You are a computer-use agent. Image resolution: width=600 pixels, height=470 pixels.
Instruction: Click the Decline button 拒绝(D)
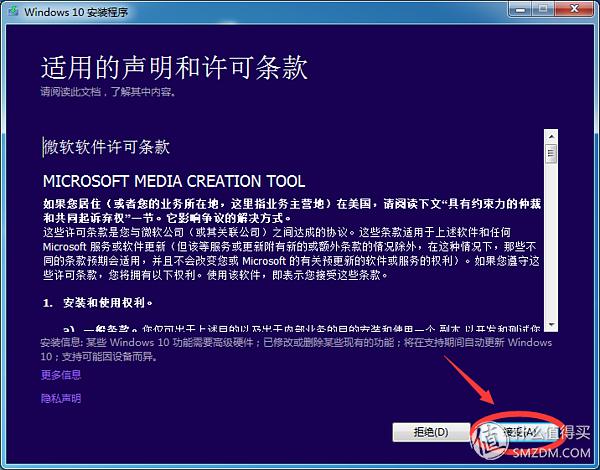pyautogui.click(x=431, y=432)
